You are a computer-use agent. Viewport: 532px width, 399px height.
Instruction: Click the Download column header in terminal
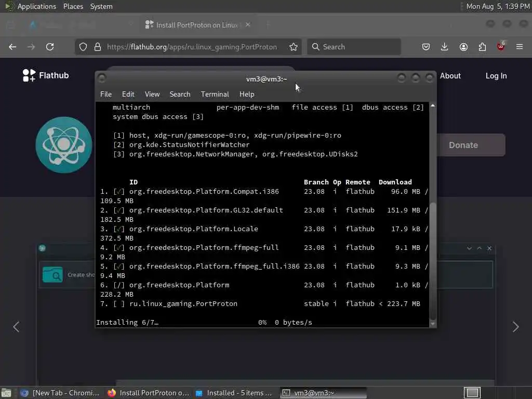pos(395,182)
